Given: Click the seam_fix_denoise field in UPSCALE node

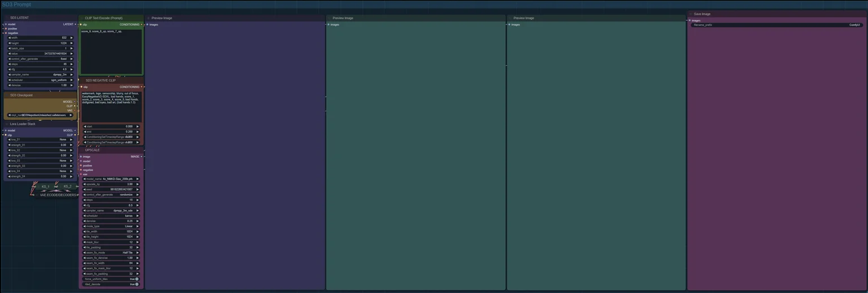Looking at the screenshot, I should point(111,258).
